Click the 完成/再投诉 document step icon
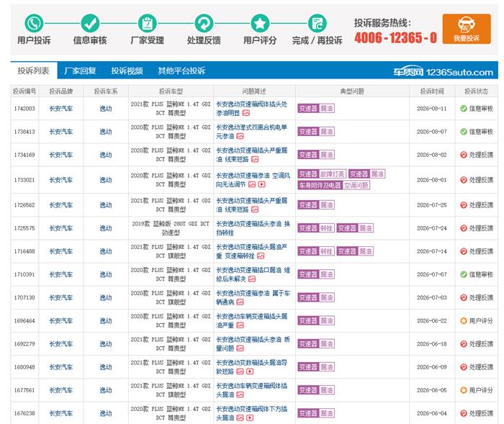Image resolution: width=504 pixels, height=424 pixels. coord(317,23)
